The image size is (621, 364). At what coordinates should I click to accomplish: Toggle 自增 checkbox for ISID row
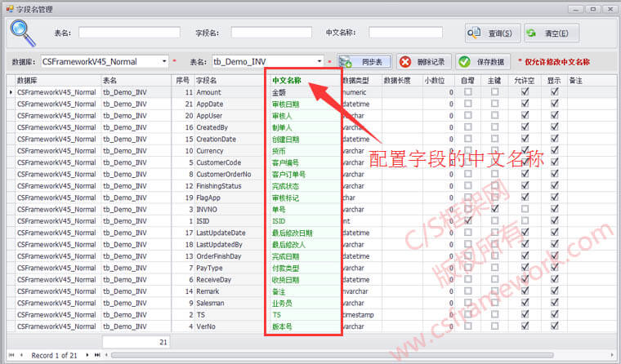tap(467, 221)
